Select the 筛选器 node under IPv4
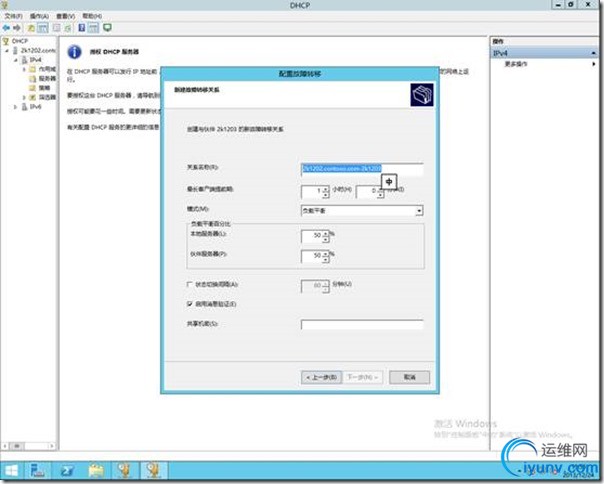This screenshot has width=604, height=484. click(x=43, y=97)
